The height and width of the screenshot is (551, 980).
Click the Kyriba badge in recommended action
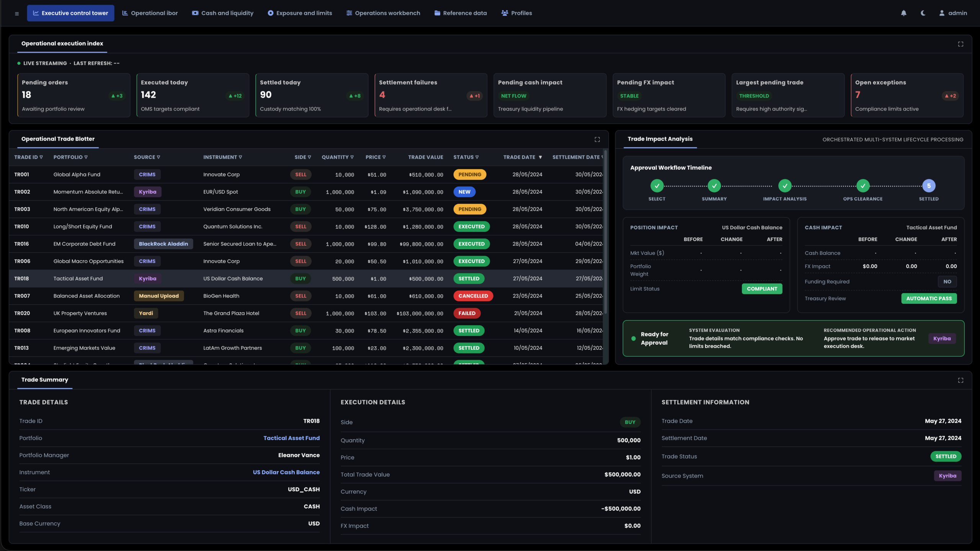942,339
